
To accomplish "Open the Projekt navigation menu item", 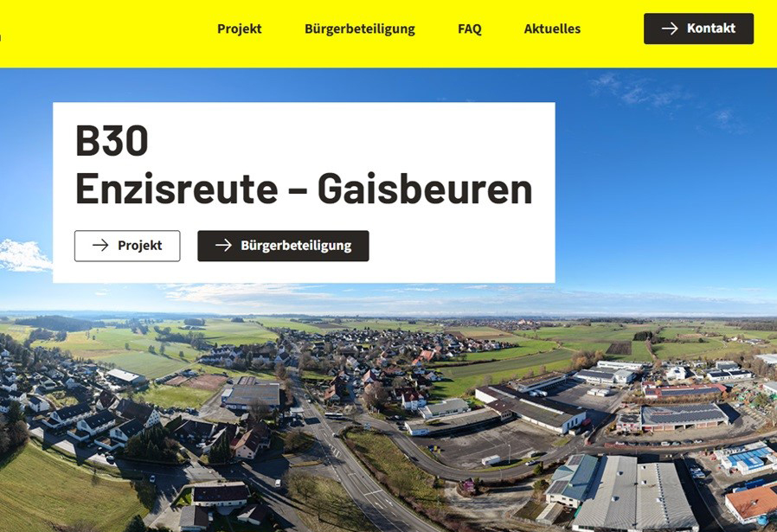I will 240,29.
